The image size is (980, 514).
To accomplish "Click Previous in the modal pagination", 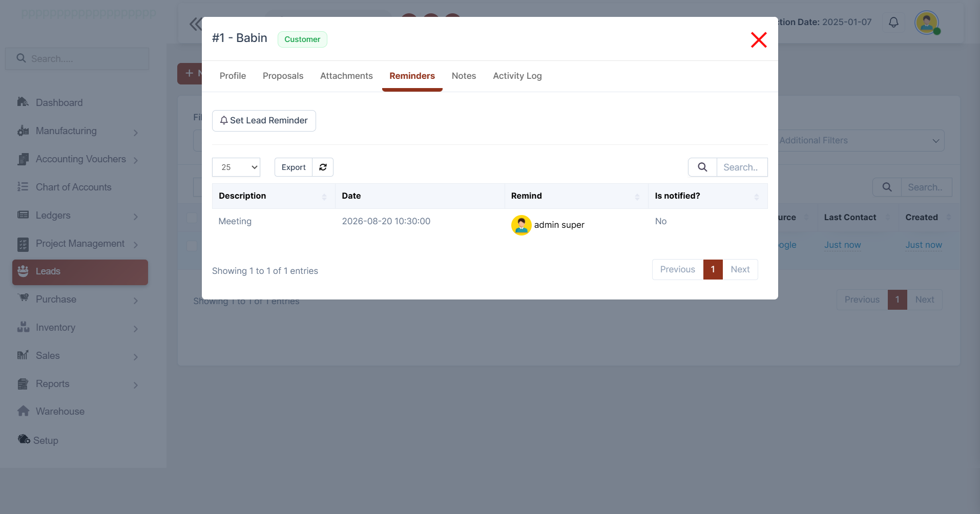I will tap(677, 269).
